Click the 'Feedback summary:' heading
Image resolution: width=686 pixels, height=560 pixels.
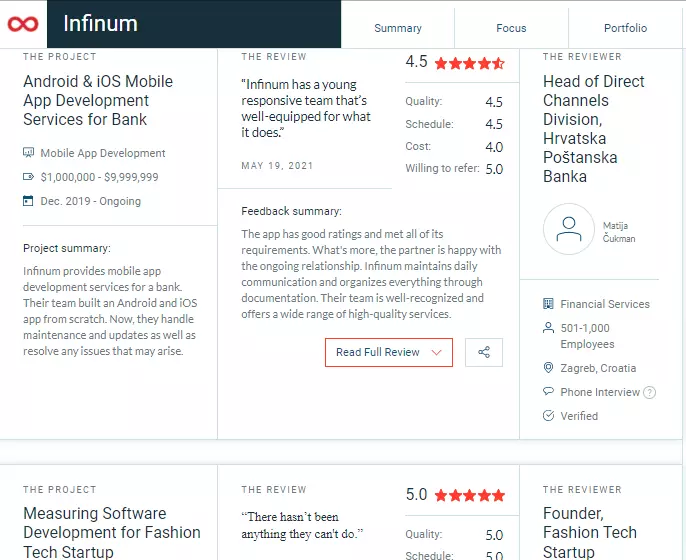tap(291, 211)
